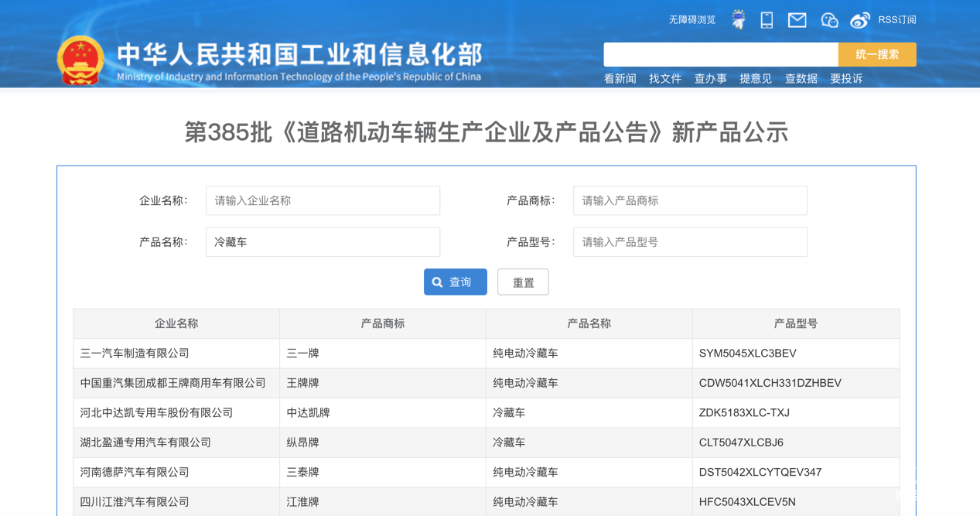This screenshot has height=516, width=980.
Task: Select the 产品商标 column header
Action: [383, 323]
